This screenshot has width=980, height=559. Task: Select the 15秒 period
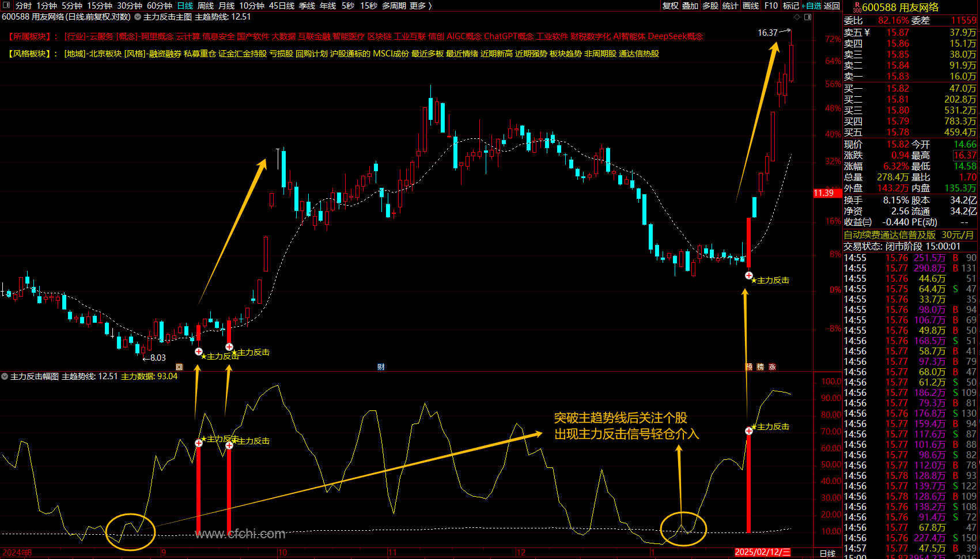click(x=369, y=6)
